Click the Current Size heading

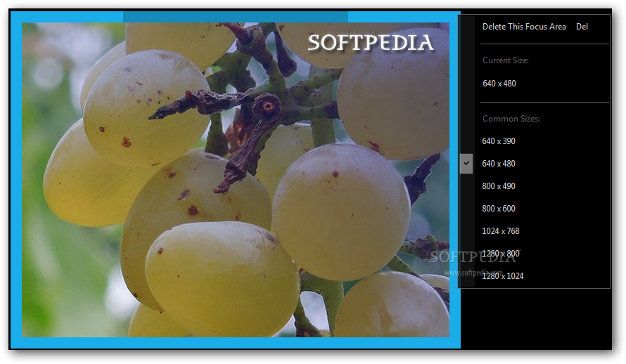pyautogui.click(x=506, y=60)
